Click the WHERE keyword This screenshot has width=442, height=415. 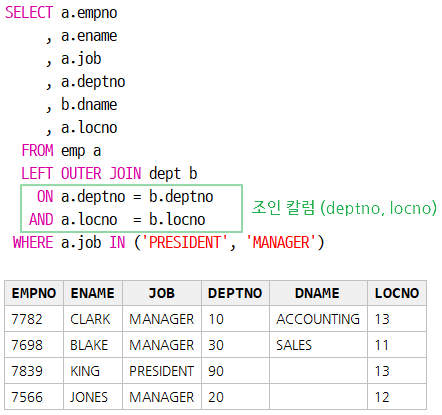(33, 242)
